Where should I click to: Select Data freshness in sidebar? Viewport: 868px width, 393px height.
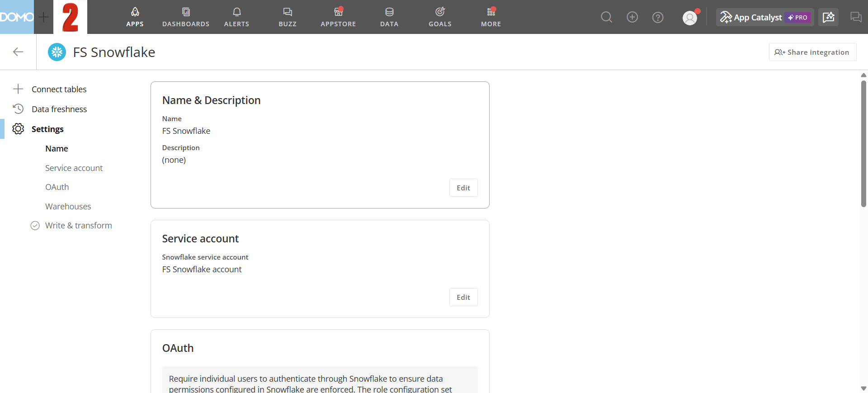[x=59, y=109]
